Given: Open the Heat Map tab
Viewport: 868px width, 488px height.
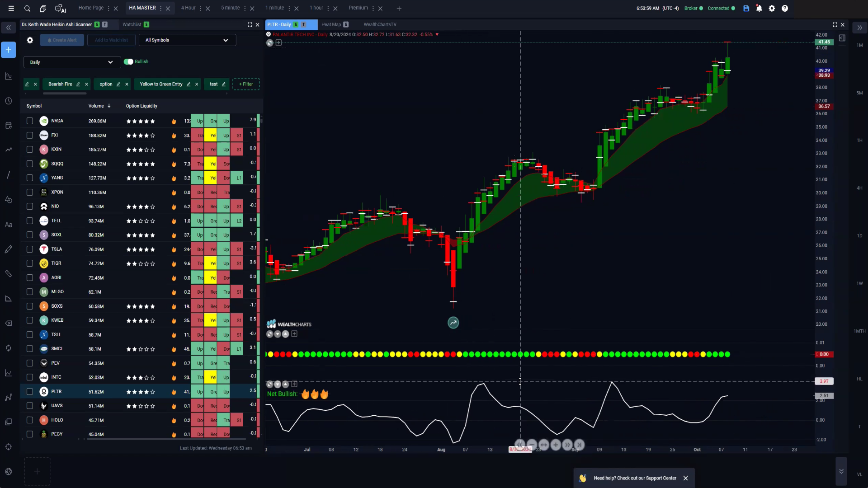Looking at the screenshot, I should point(331,25).
